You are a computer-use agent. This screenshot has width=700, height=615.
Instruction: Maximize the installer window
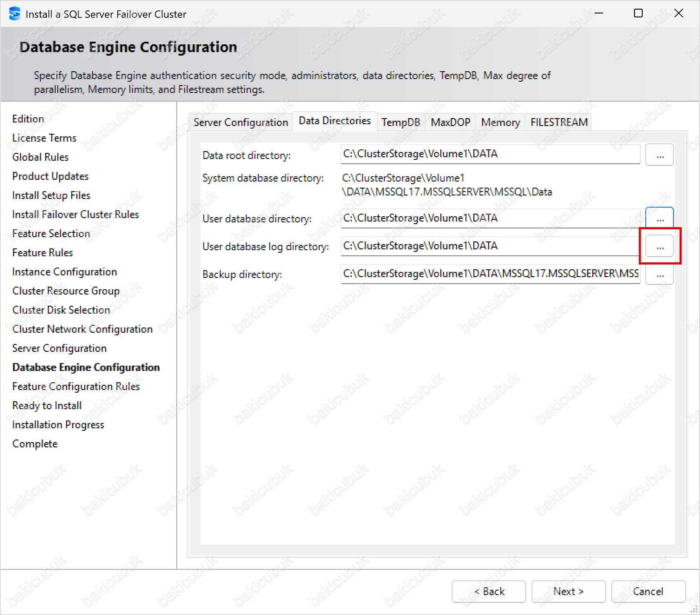(x=638, y=13)
